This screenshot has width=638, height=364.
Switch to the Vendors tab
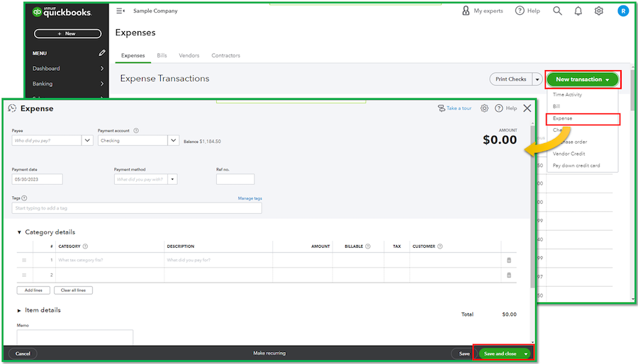(x=189, y=56)
